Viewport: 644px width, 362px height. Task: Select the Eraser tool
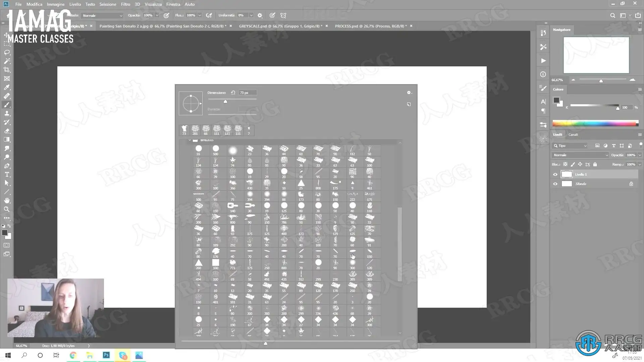7,131
